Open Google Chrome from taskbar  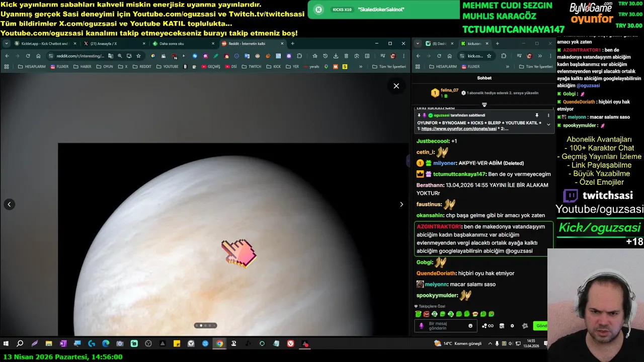point(219,344)
